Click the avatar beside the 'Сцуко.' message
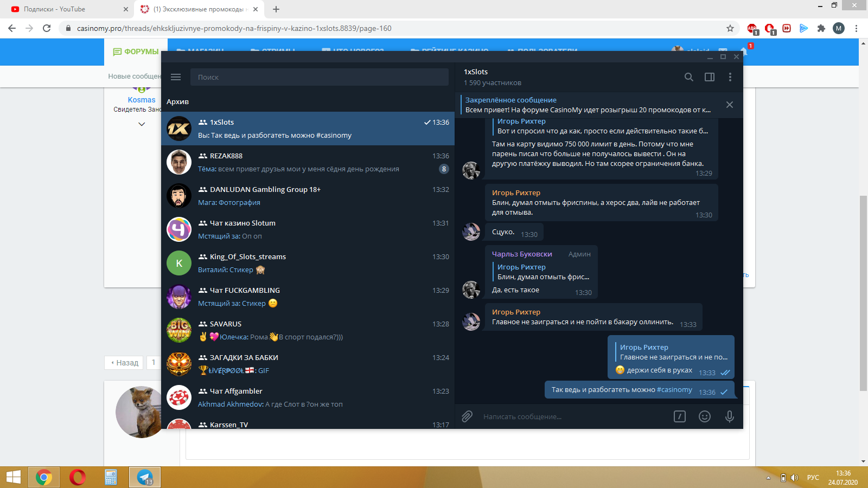868x488 pixels. point(471,232)
